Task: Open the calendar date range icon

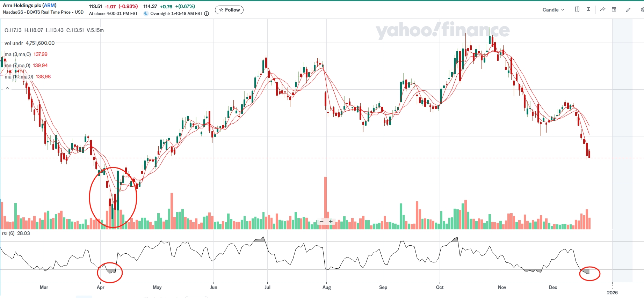Action: (614, 9)
